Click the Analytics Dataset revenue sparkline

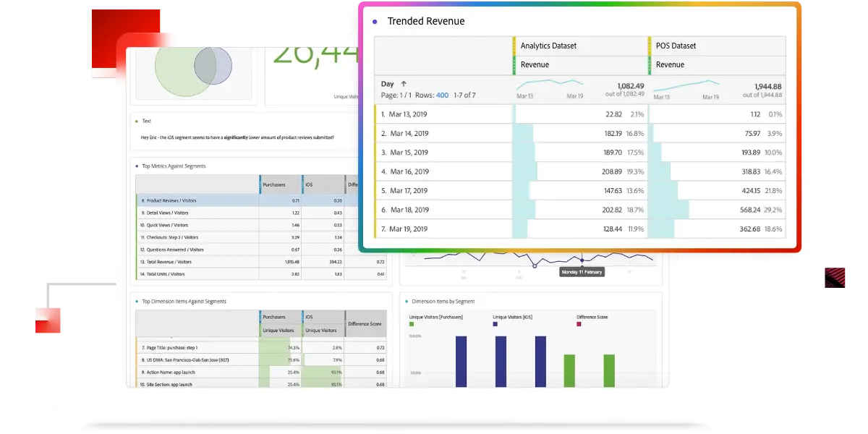tap(549, 86)
